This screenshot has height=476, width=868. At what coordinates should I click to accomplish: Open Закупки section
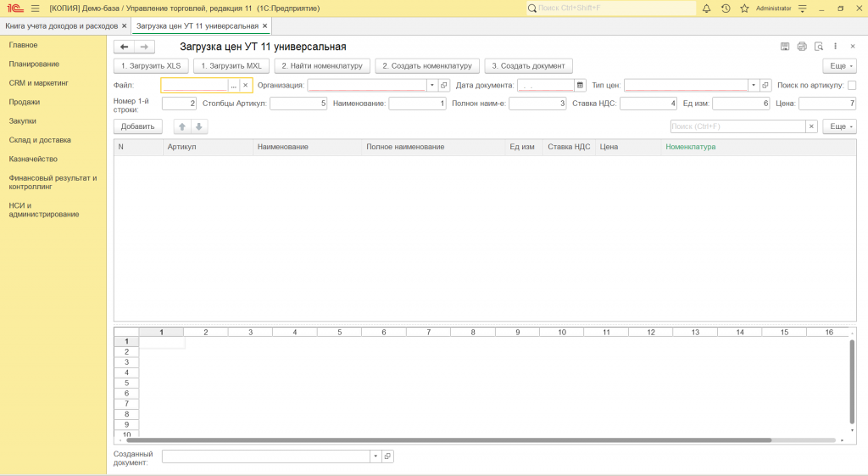click(22, 120)
